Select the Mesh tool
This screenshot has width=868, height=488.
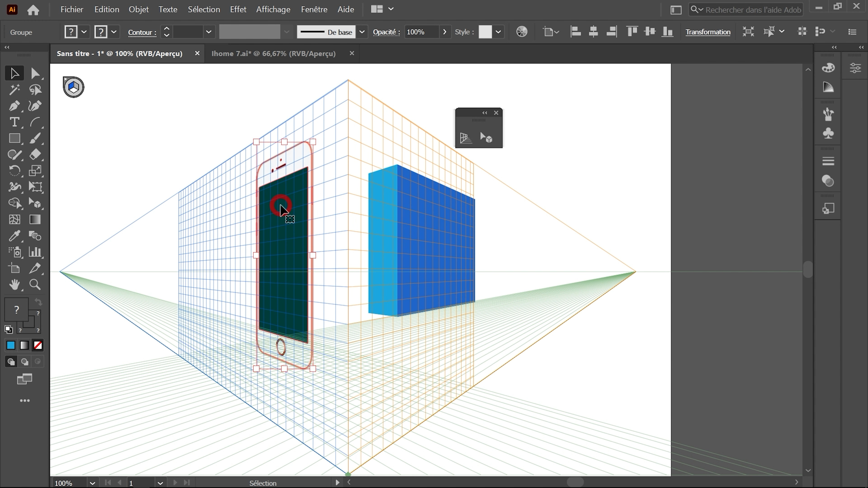pos(14,220)
